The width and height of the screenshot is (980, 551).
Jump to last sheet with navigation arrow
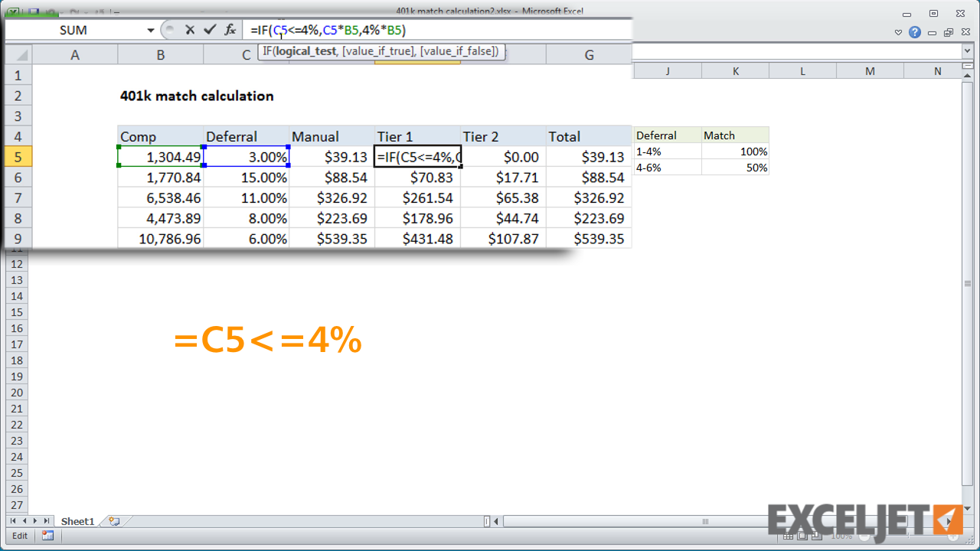coord(47,521)
